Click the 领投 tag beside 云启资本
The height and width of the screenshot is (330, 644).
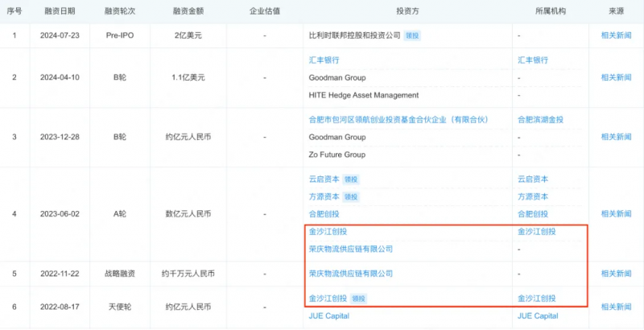351,179
